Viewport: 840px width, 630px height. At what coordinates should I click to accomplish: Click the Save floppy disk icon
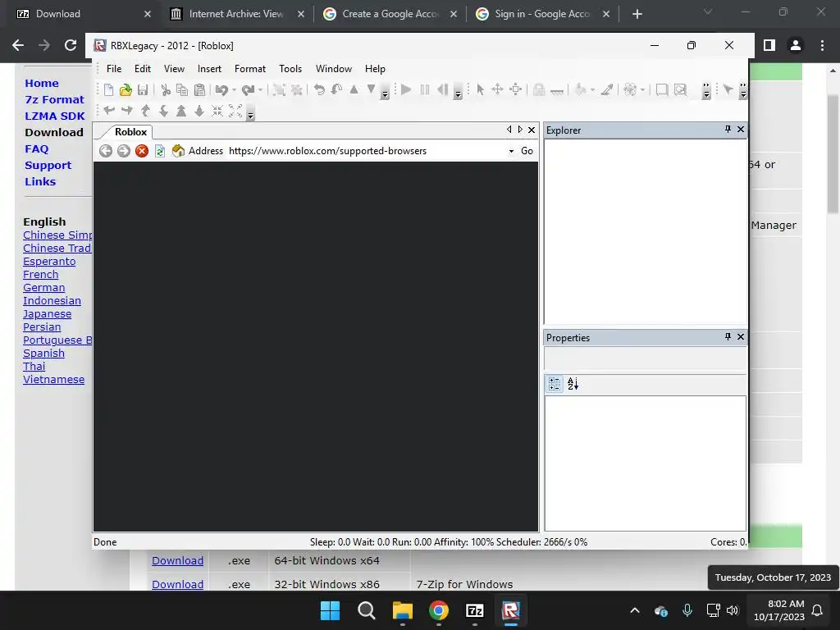(x=143, y=90)
